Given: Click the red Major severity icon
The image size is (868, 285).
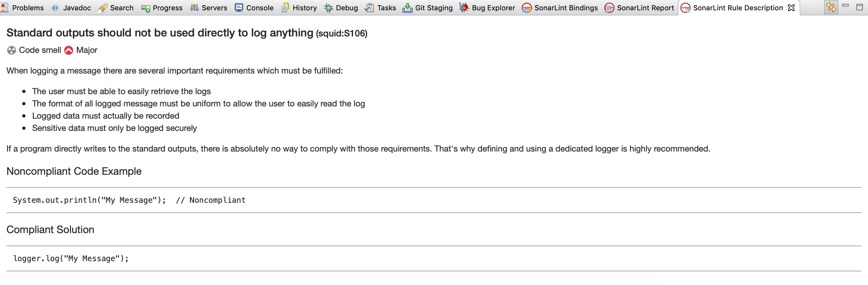Looking at the screenshot, I should (x=69, y=50).
